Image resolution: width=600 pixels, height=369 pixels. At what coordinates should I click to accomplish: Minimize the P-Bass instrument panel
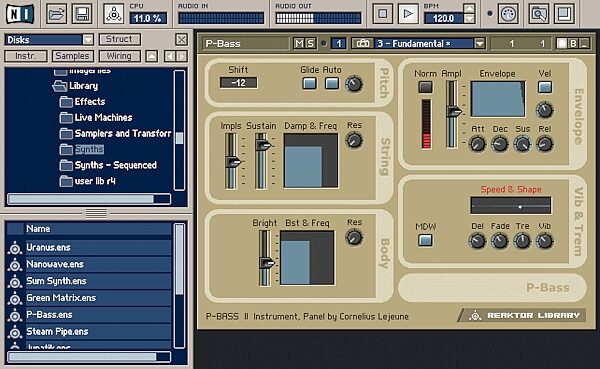(x=584, y=43)
